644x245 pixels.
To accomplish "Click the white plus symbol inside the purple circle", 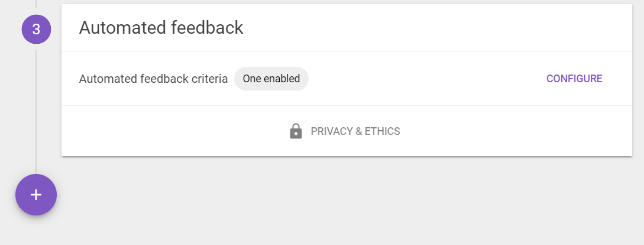I will point(36,195).
